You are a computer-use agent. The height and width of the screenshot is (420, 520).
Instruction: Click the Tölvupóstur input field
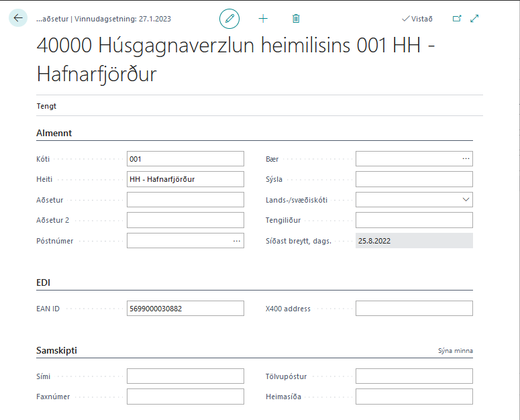click(413, 376)
